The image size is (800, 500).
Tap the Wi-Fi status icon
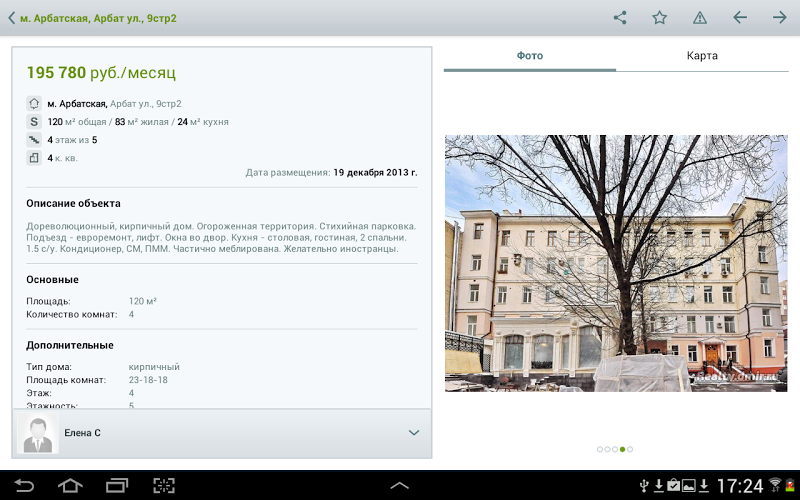pos(775,484)
